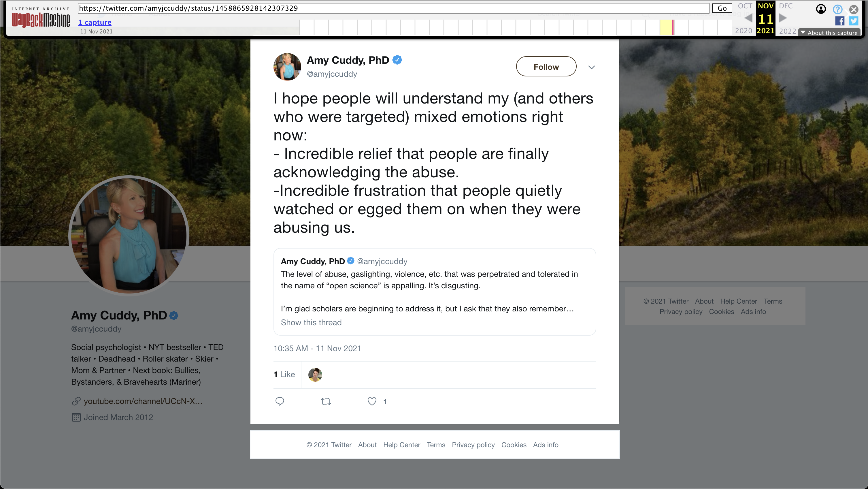868x489 pixels.
Task: Share capture via the Facebook icon
Action: click(x=840, y=21)
